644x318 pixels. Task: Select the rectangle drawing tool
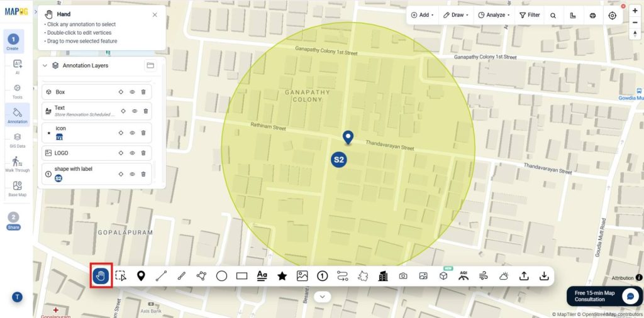coord(241,276)
